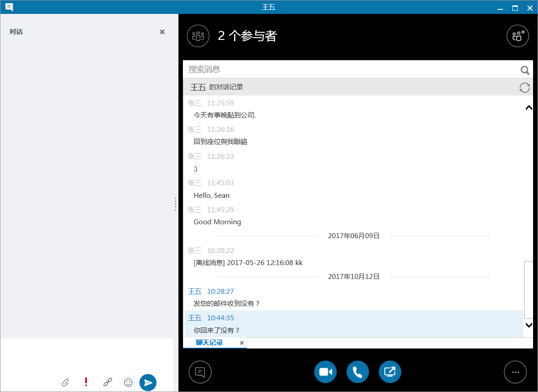This screenshot has height=392, width=538.
Task: Close the 聊天记录 tab
Action: tap(242, 343)
